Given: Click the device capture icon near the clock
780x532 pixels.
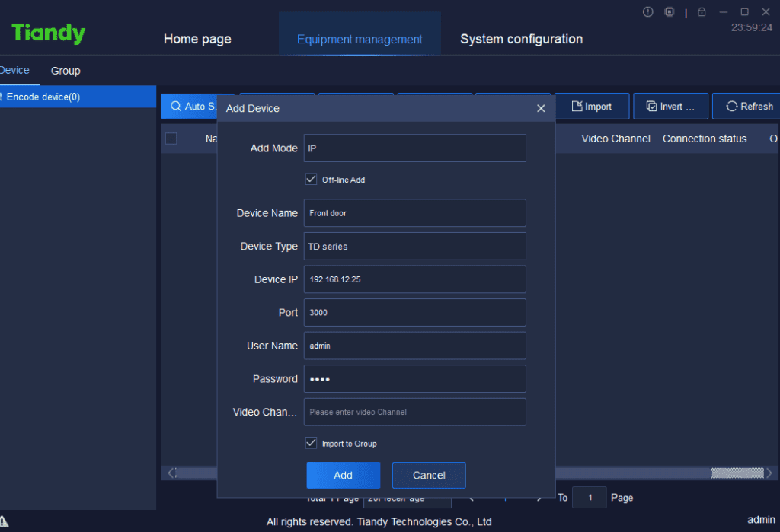Looking at the screenshot, I should 669,11.
